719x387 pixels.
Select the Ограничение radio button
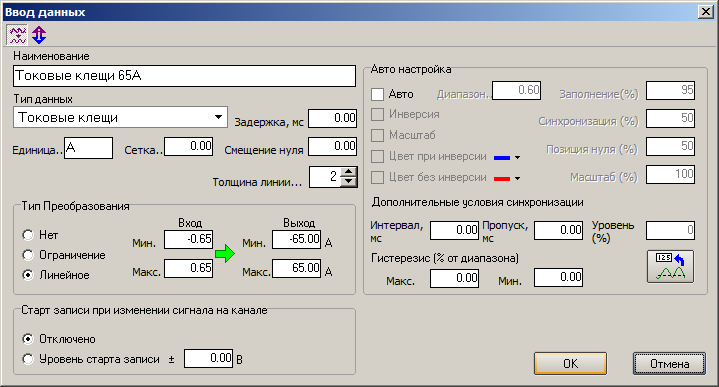(x=28, y=255)
